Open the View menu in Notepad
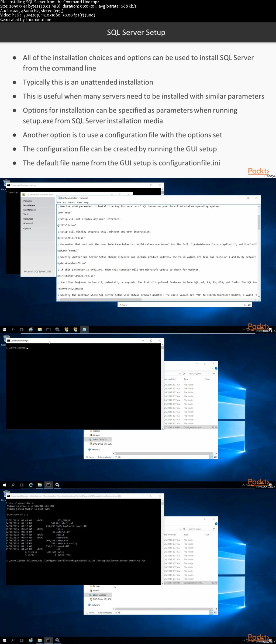The width and height of the screenshot is (276, 644). point(80,202)
